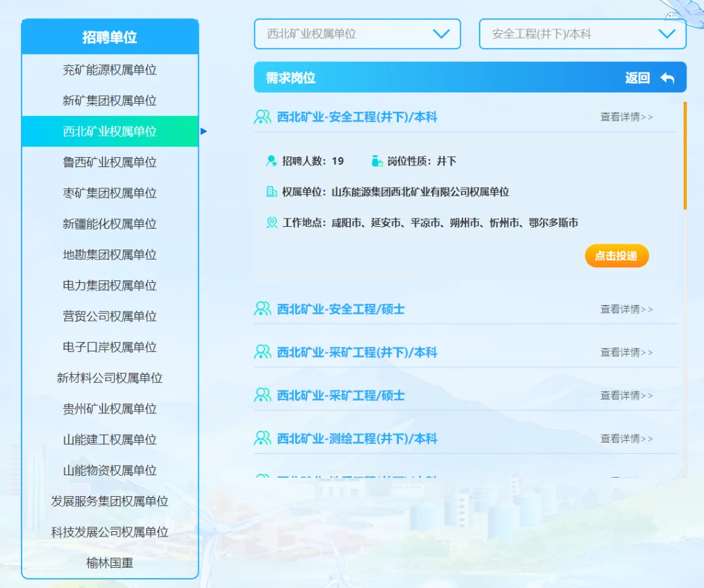Screen dimensions: 704x588
Task: Click the 招聘人数 person icon
Action: [272, 161]
